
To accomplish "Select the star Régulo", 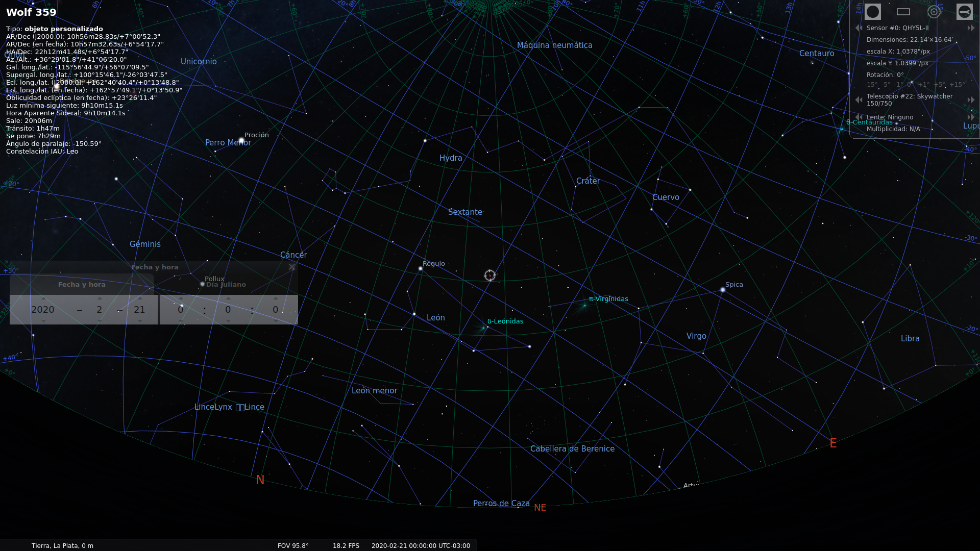I will pos(421,268).
